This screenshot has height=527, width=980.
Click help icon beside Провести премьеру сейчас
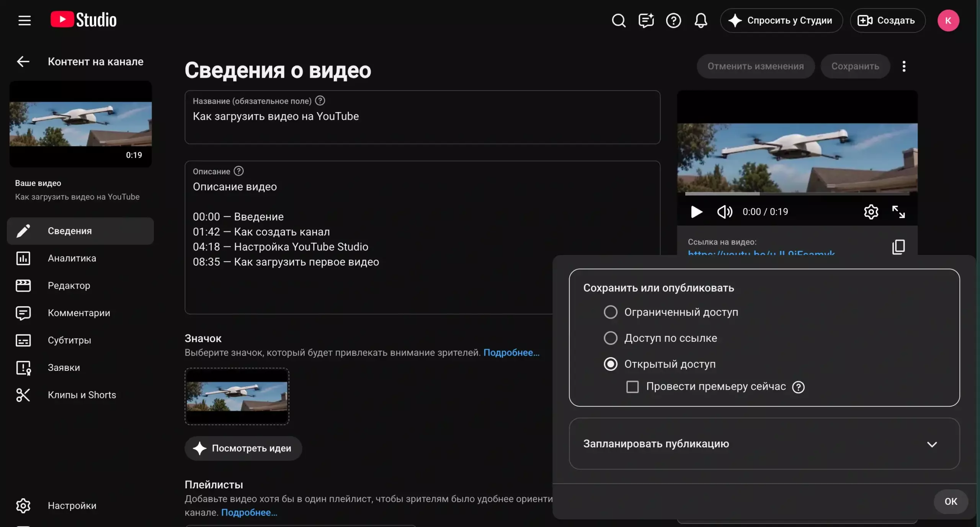click(798, 387)
